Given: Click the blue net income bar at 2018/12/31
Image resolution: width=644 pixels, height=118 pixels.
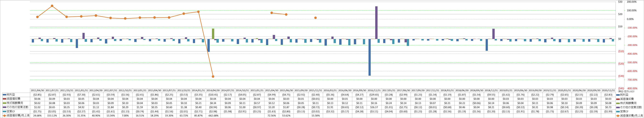Looking at the screenshot, I should (487, 45).
